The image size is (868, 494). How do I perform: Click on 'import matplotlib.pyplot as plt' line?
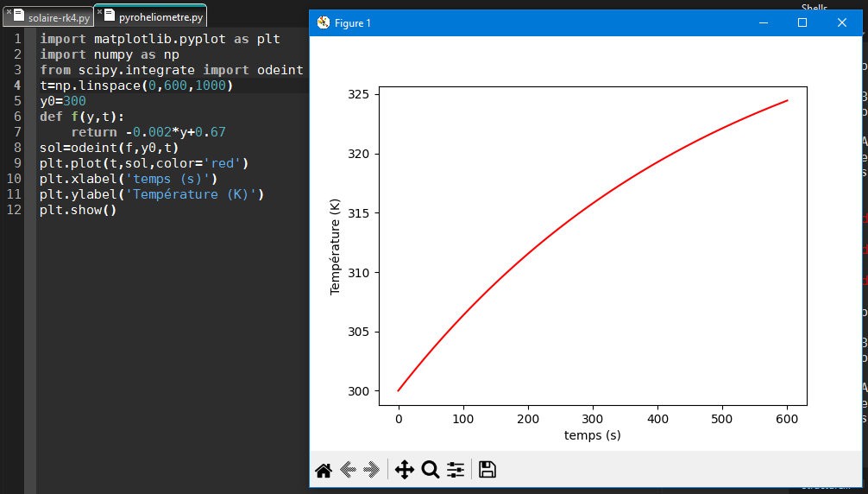(x=160, y=40)
